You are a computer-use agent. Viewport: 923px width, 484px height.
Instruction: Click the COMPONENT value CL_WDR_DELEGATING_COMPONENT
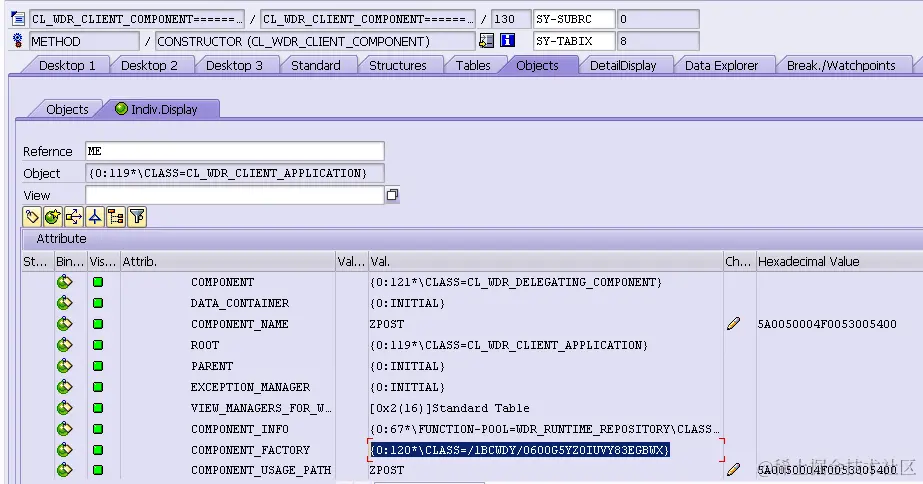point(516,282)
